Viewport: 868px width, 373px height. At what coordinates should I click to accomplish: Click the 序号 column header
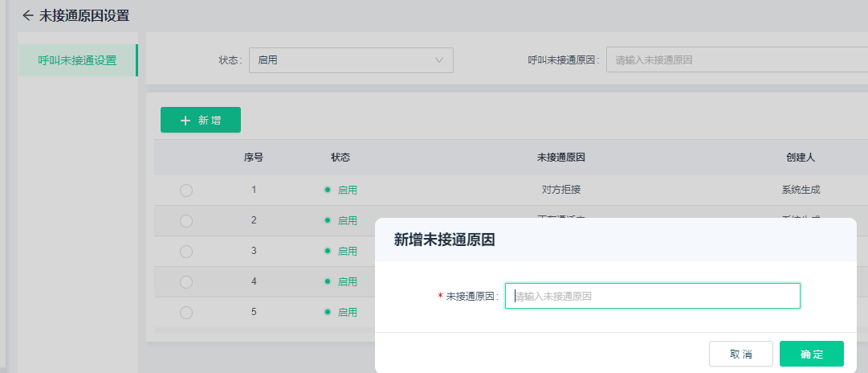point(254,158)
